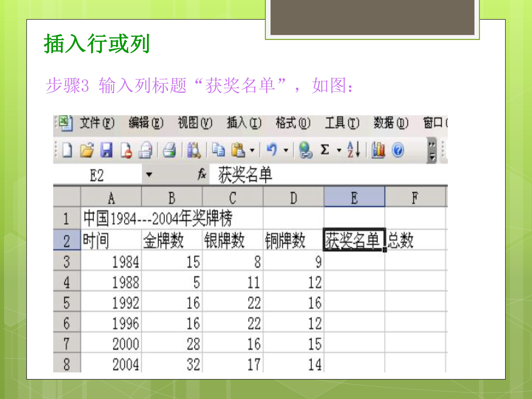
Task: Select cell F2 containing 总数
Action: coord(416,240)
